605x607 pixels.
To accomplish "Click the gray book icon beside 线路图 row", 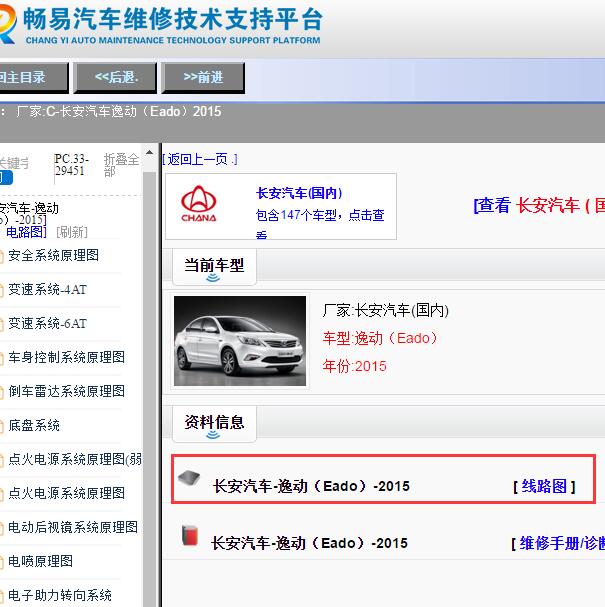I will coord(189,478).
